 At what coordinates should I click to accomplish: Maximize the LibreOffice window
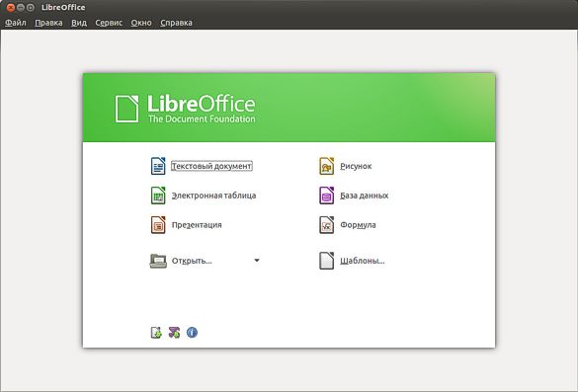click(31, 7)
